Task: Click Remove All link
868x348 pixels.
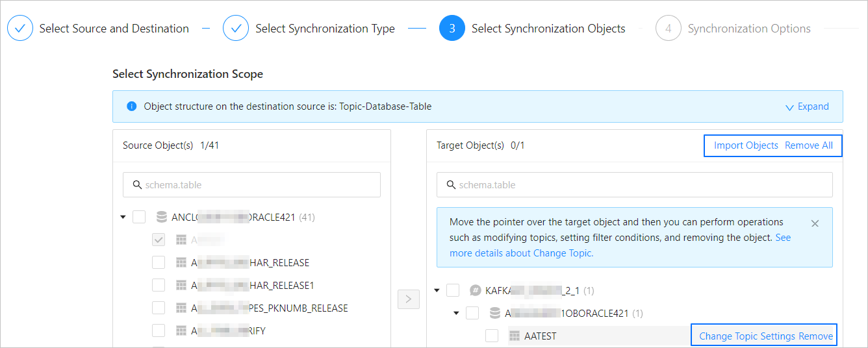Action: click(809, 145)
